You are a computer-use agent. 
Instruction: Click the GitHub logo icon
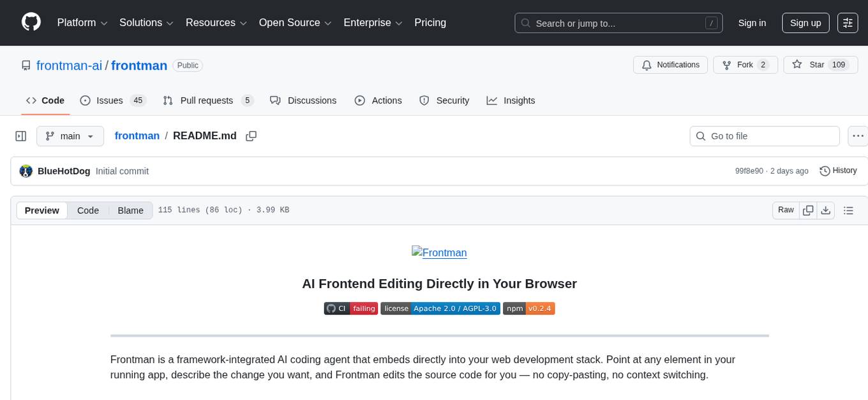point(31,22)
